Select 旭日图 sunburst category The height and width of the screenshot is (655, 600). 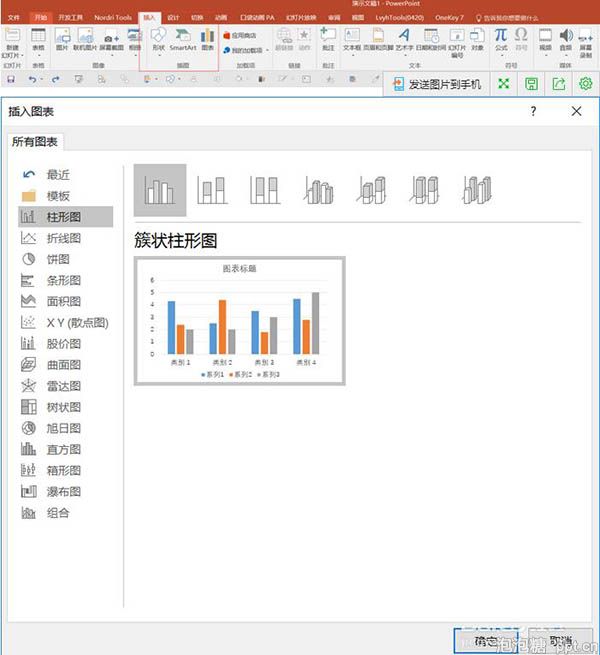[66, 428]
